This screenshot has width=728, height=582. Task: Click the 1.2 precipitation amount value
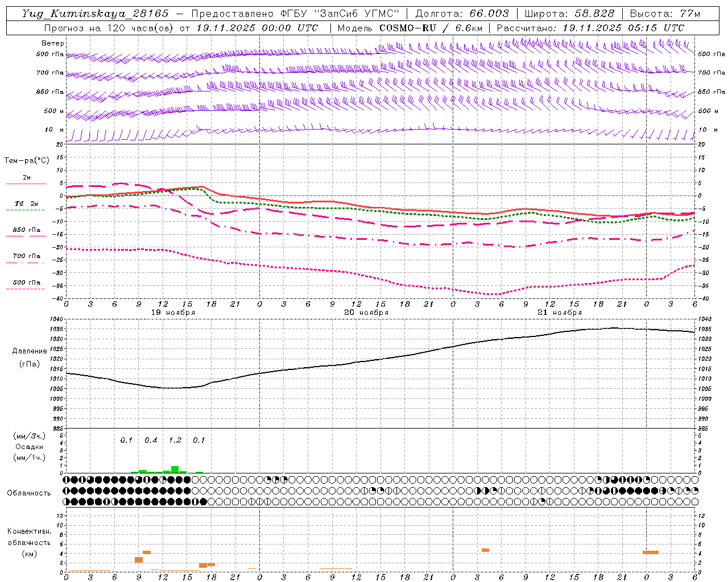175,440
